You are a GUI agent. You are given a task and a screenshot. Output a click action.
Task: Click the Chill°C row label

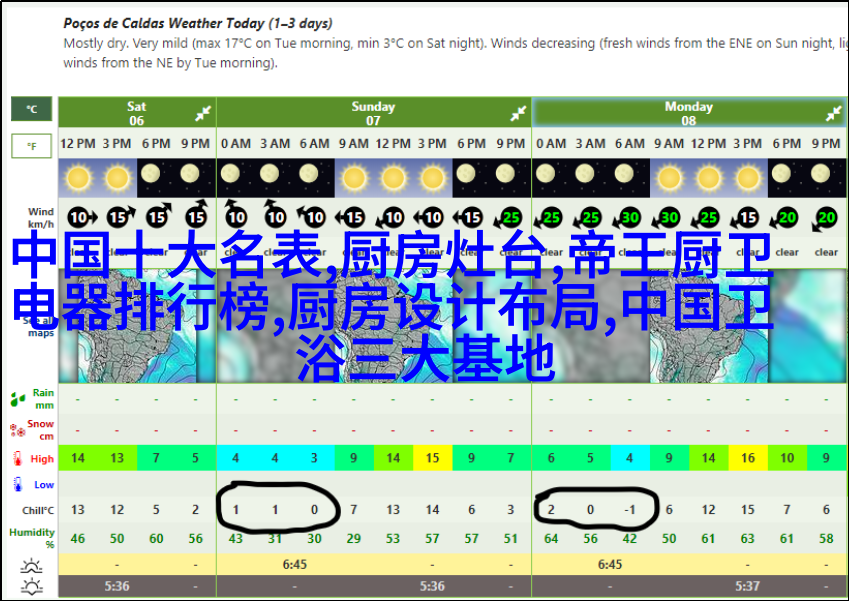pos(38,510)
